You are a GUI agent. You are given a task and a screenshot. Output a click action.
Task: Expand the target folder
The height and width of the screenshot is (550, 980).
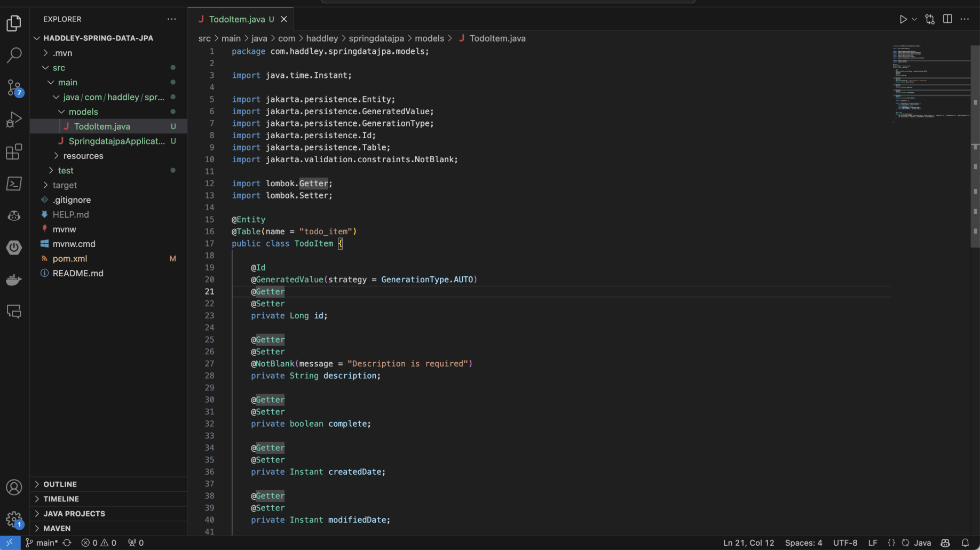(65, 185)
